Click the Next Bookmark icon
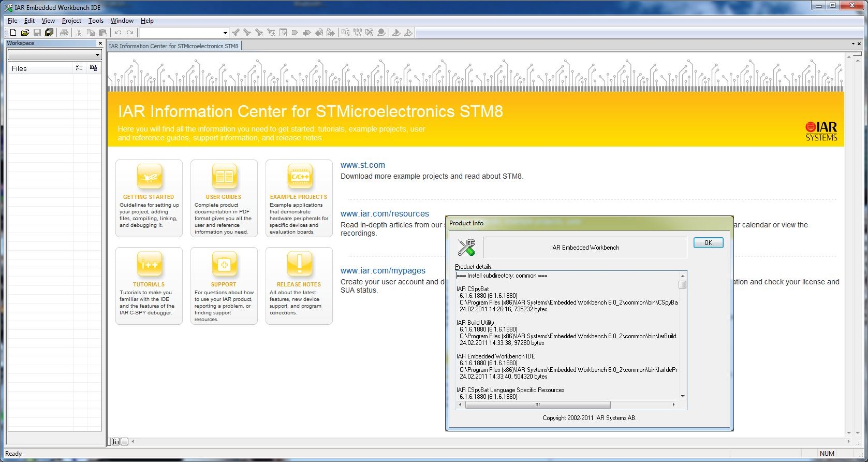This screenshot has width=868, height=462. pos(306,33)
